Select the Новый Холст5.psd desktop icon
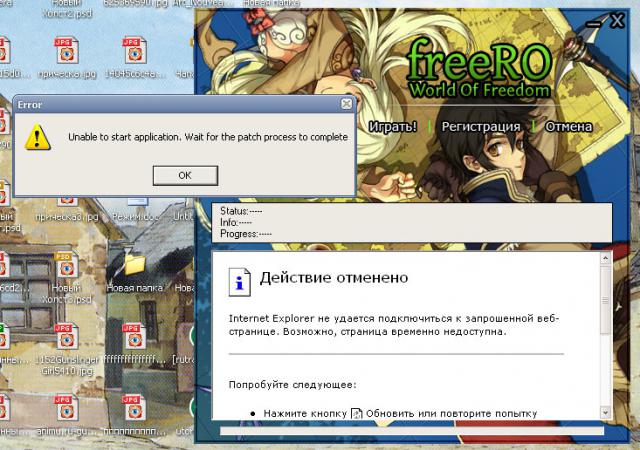Viewport: 640px width, 450px height. point(67,278)
